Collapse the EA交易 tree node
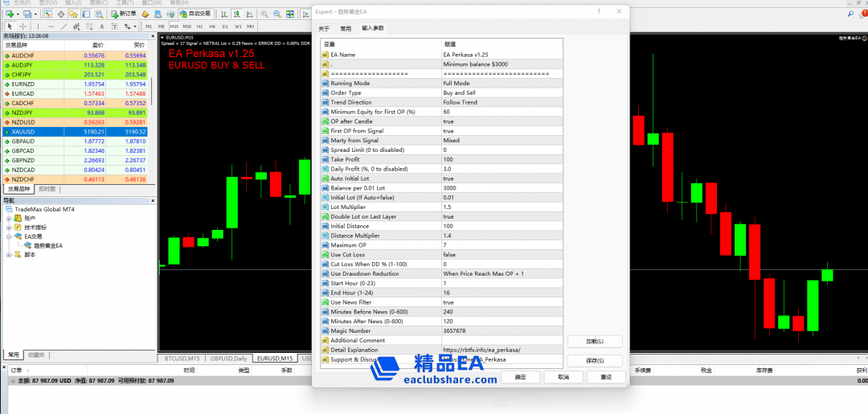Image resolution: width=868 pixels, height=414 pixels. (x=9, y=236)
